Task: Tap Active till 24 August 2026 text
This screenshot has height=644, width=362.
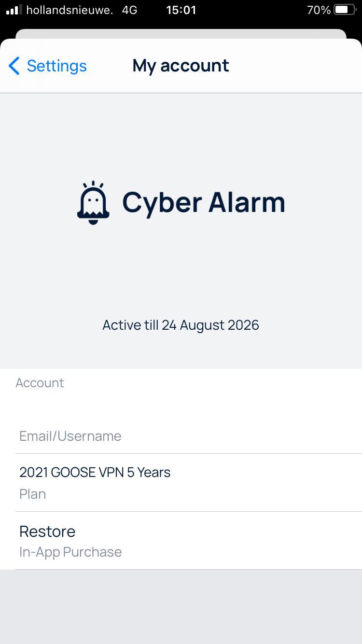Action: [x=181, y=325]
